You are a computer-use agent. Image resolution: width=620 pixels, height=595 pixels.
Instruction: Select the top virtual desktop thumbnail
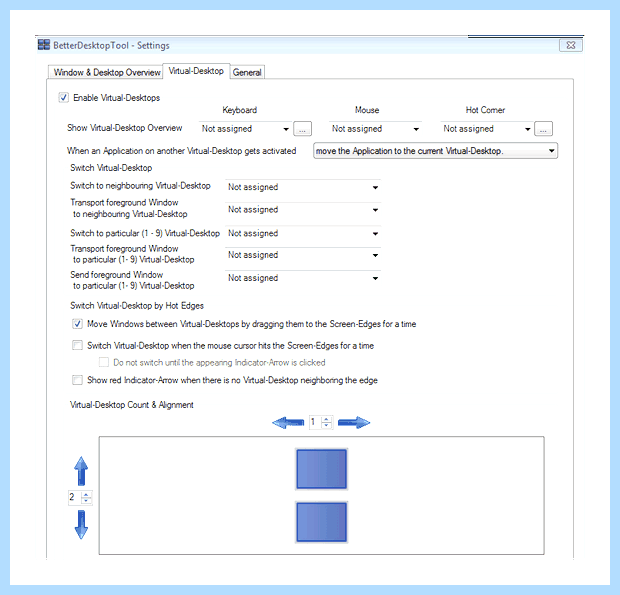pos(321,469)
